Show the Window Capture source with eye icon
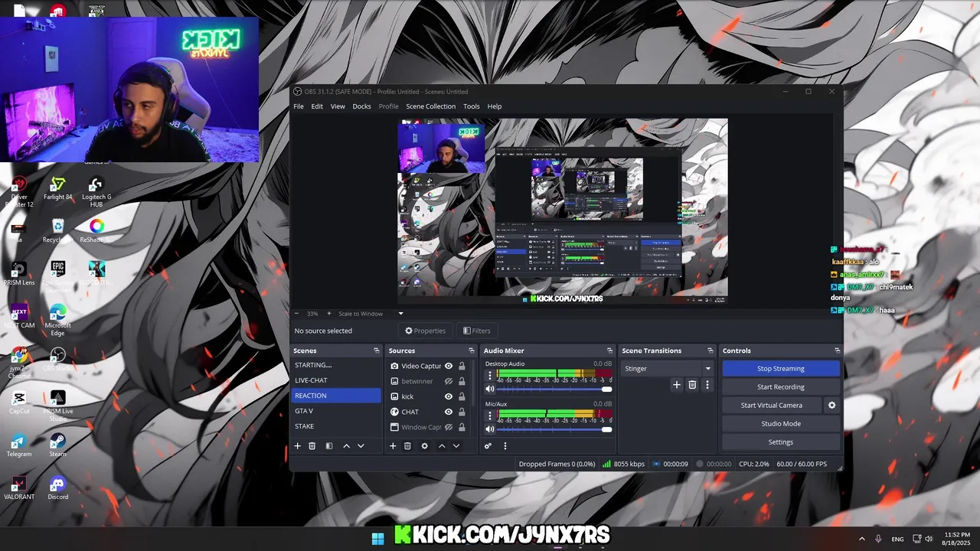980x551 pixels. [449, 427]
